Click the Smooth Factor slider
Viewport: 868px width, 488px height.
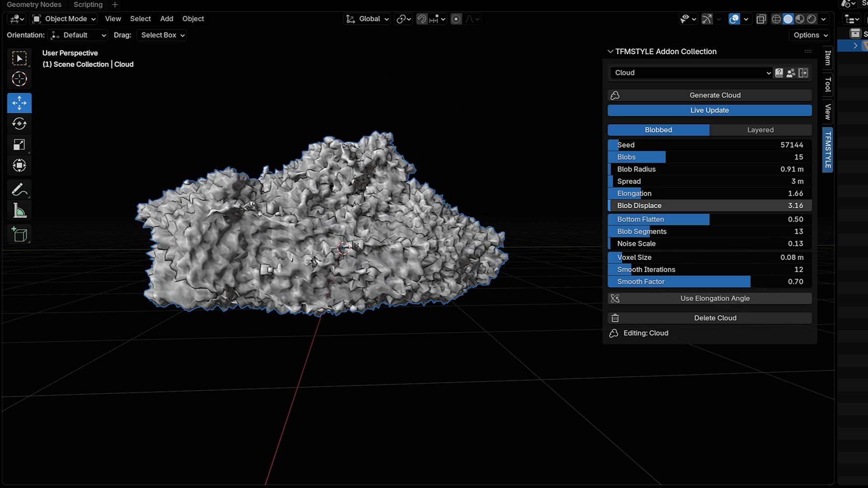(x=709, y=282)
